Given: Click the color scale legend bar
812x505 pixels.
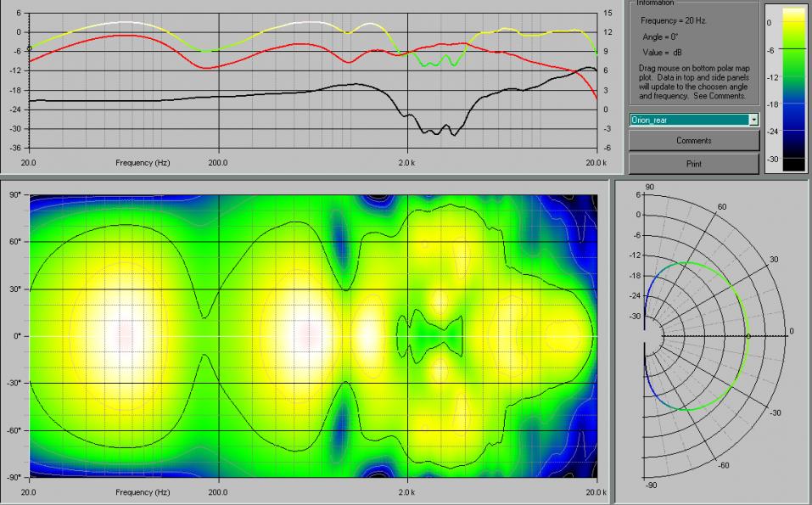Looking at the screenshot, I should pyautogui.click(x=794, y=89).
